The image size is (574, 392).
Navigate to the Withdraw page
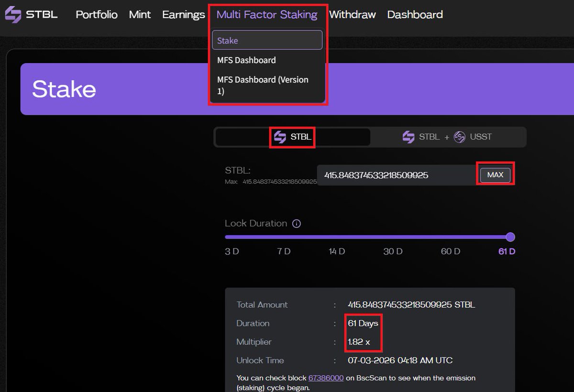[353, 15]
